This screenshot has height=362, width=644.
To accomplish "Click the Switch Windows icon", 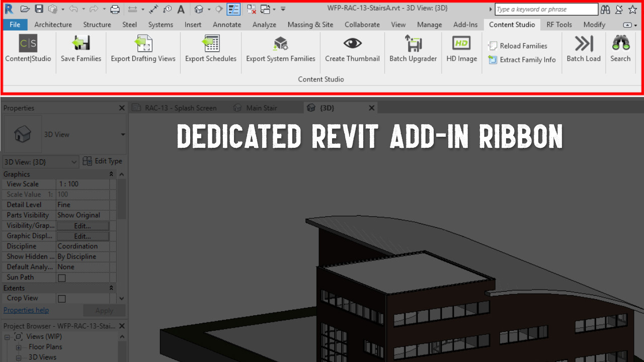I will [265, 9].
